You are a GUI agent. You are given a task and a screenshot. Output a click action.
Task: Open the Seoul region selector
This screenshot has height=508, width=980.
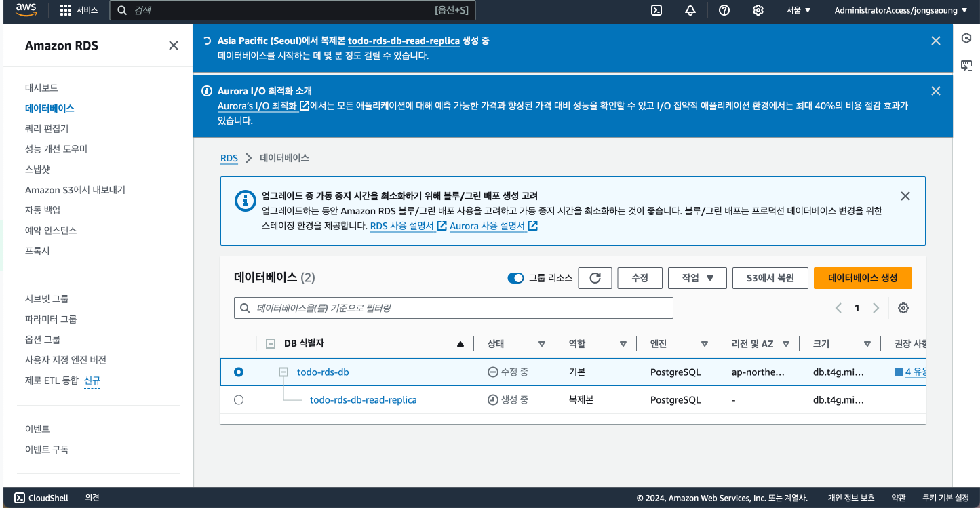click(x=798, y=10)
